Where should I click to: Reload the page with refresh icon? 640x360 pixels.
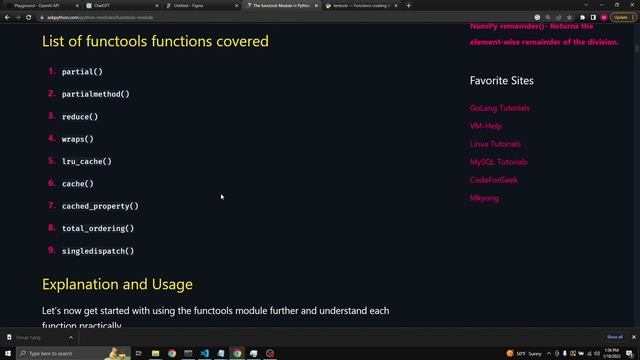pos(29,18)
